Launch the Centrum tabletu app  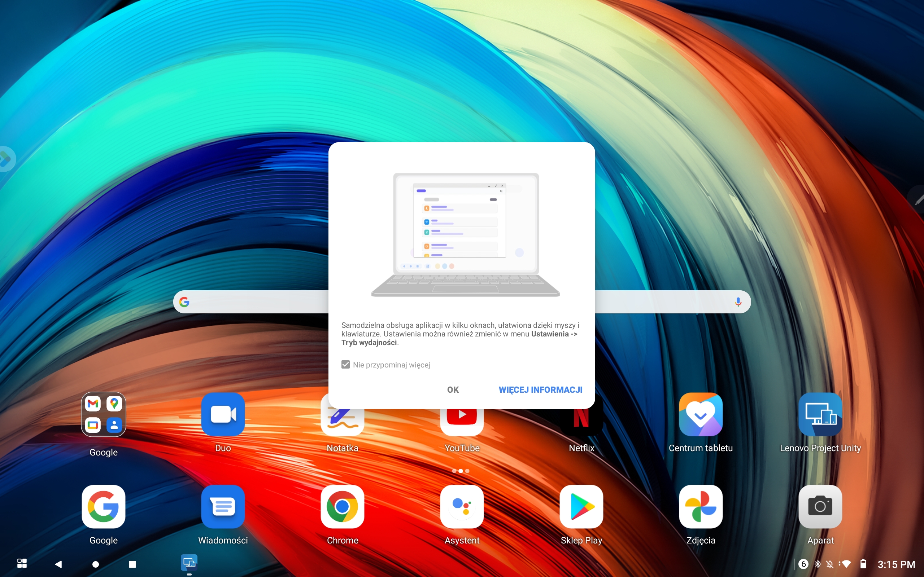701,414
